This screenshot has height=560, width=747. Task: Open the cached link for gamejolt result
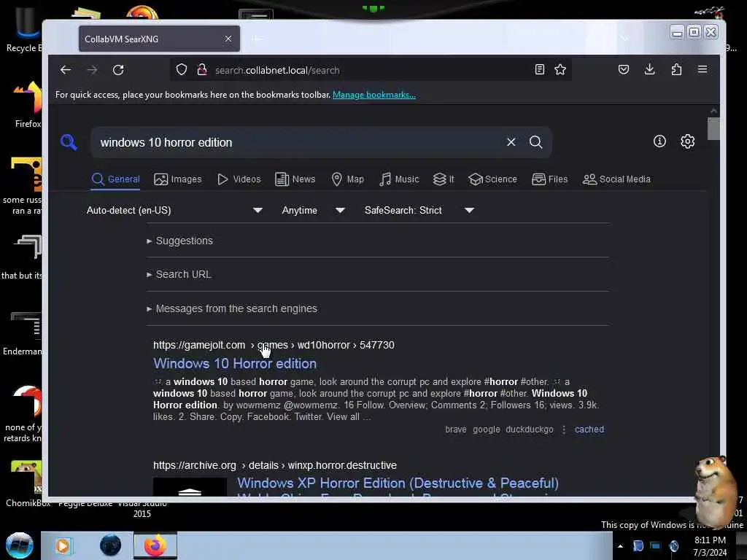(589, 429)
